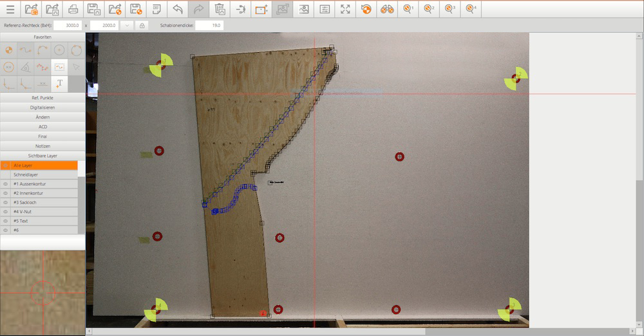Select the Text tool in Favoriten
Image resolution: width=644 pixels, height=336 pixels.
pyautogui.click(x=59, y=84)
